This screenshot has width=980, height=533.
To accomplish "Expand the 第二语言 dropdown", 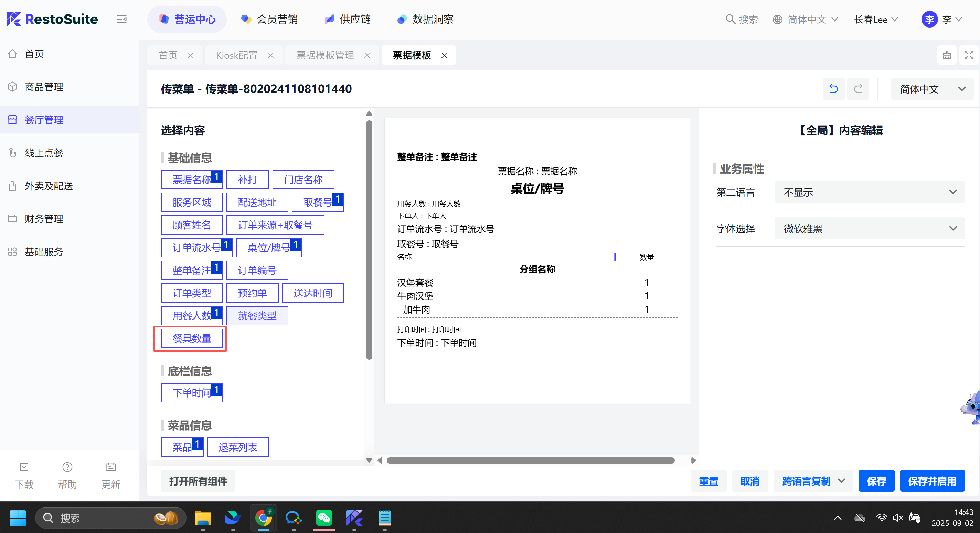I will (x=869, y=192).
